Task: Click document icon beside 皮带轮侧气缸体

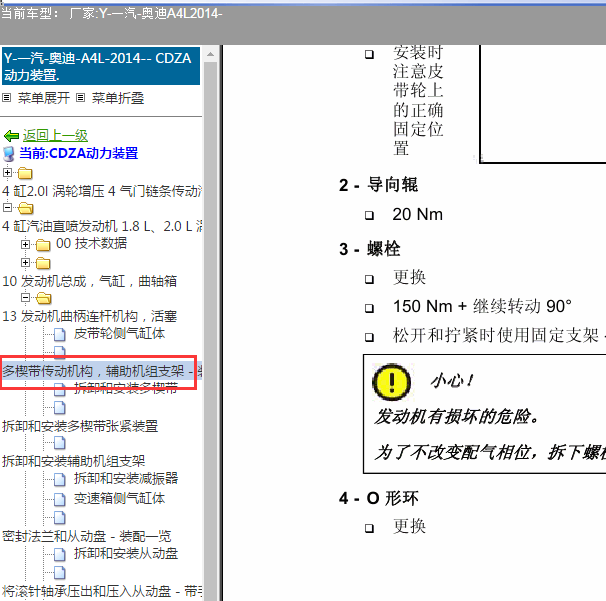Action: 60,334
